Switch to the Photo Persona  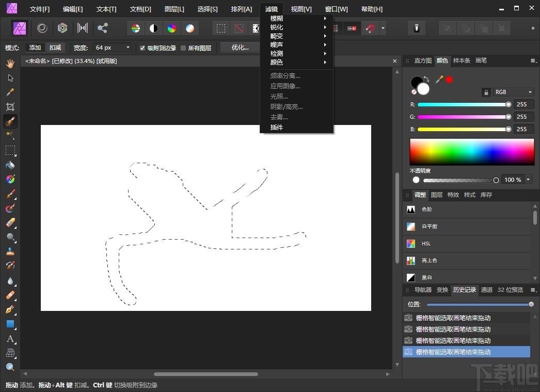(20, 28)
